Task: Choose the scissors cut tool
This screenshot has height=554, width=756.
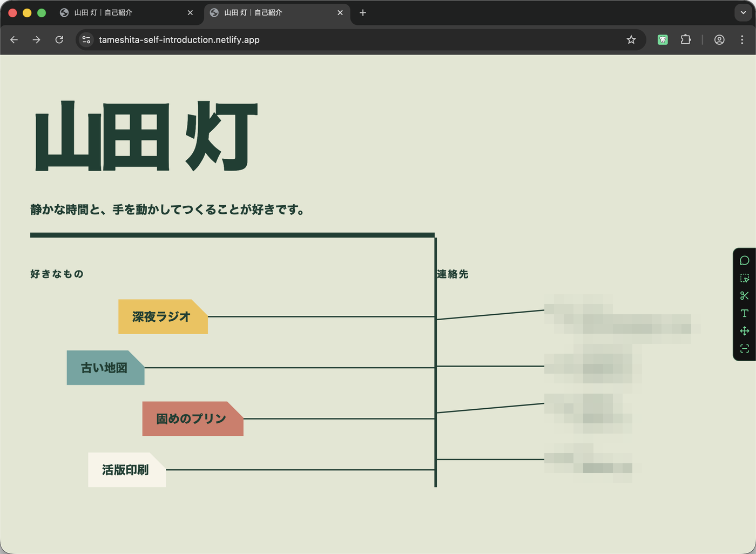Action: pos(744,296)
